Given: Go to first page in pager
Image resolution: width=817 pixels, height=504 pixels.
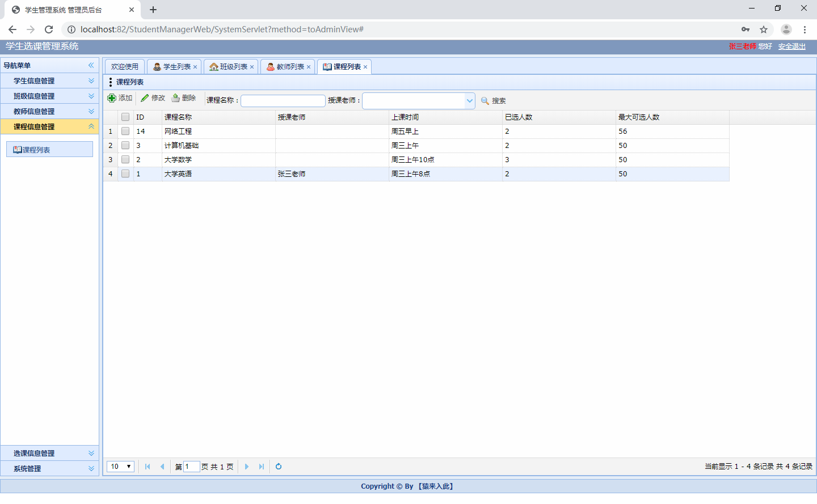Looking at the screenshot, I should coord(148,467).
